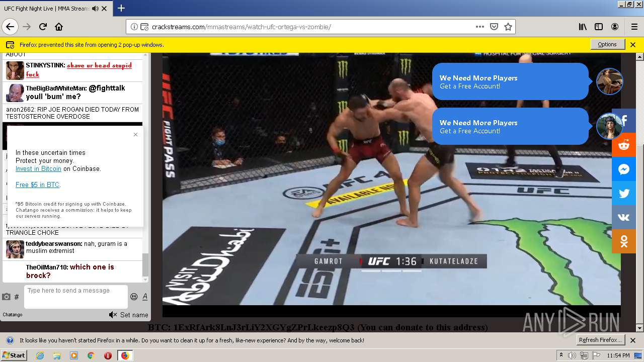Open the chat camera image upload icon
The image size is (644, 362).
(x=6, y=297)
